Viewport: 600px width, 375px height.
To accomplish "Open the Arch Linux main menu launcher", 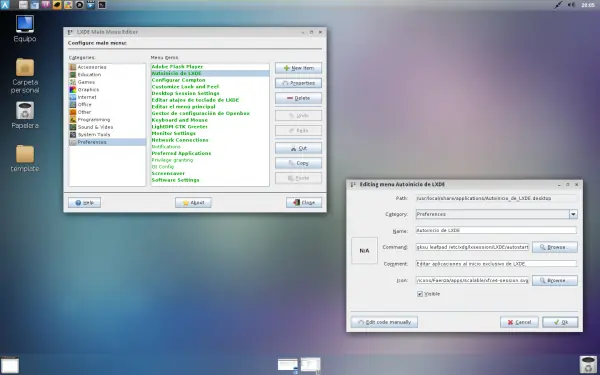I will (x=5, y=5).
